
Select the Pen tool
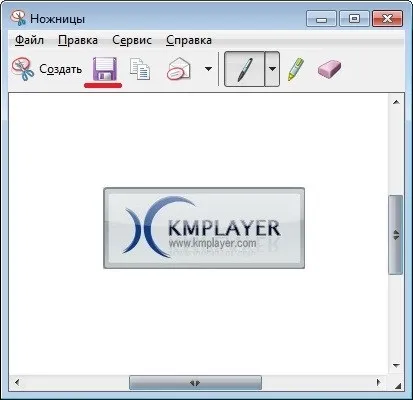(245, 69)
